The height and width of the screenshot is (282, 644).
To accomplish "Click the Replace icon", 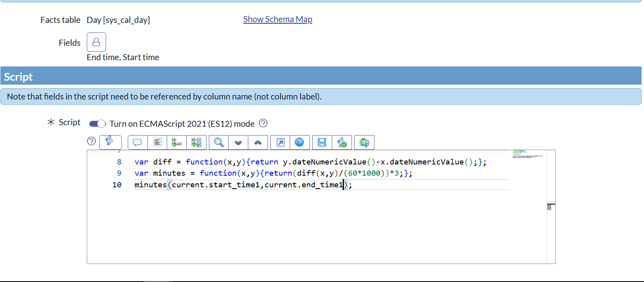I will (177, 142).
